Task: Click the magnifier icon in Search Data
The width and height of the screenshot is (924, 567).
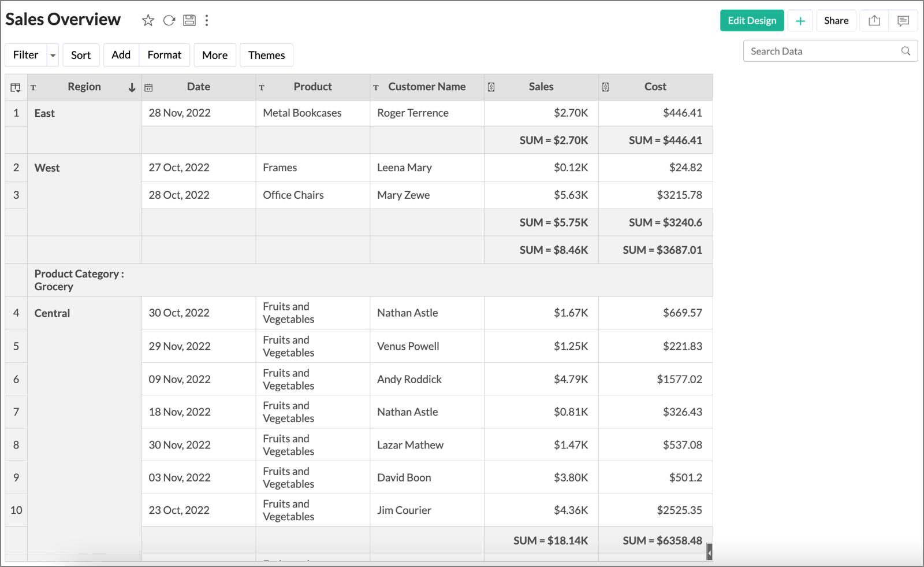Action: 906,51
